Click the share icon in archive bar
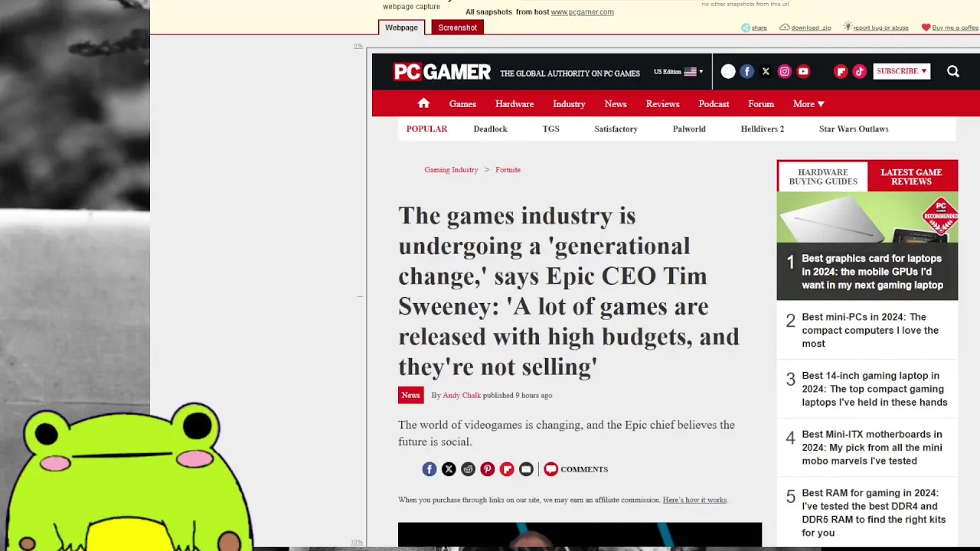This screenshot has height=551, width=980. point(746,28)
